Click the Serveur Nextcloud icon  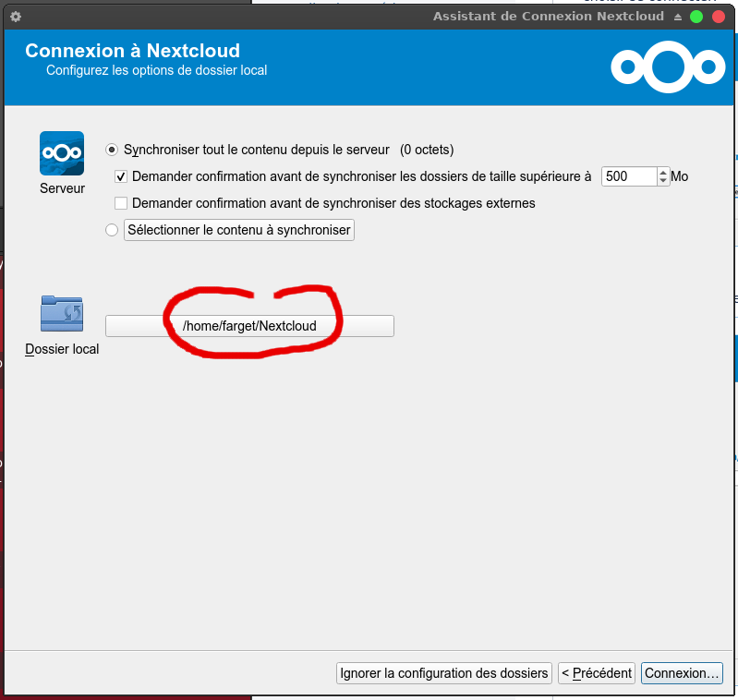[x=62, y=153]
